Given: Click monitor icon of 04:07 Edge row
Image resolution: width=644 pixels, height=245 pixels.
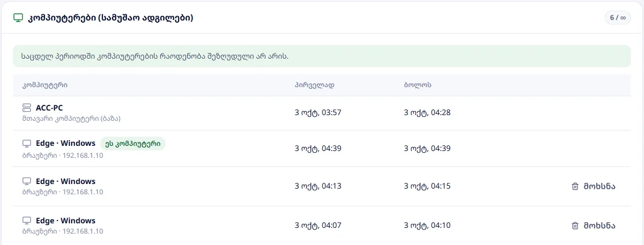Looking at the screenshot, I should click(x=26, y=220).
